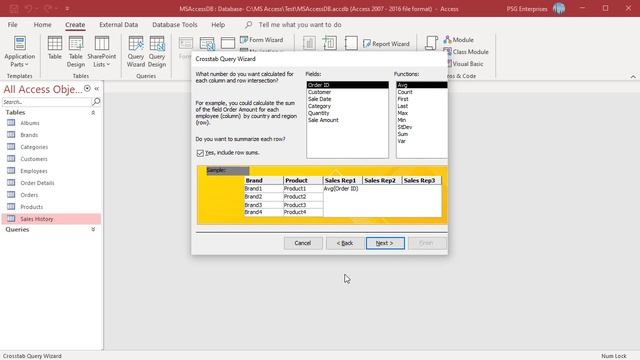640x360 pixels.
Task: Launch the Query Wizard
Action: tap(136, 52)
